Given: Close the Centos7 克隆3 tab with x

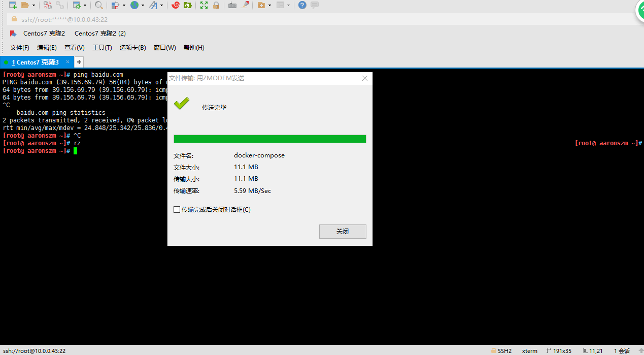Looking at the screenshot, I should [x=68, y=62].
